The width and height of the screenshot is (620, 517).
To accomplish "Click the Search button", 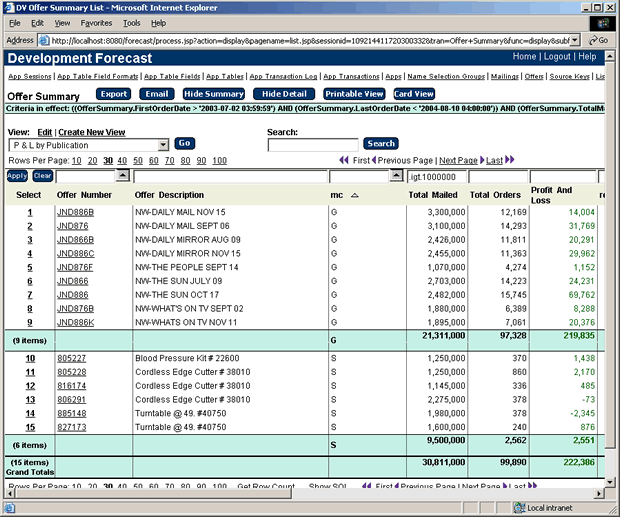I will point(381,143).
